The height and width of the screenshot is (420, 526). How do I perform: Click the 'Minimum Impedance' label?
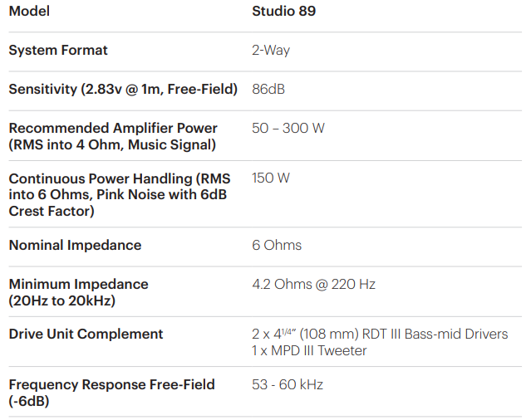click(78, 285)
